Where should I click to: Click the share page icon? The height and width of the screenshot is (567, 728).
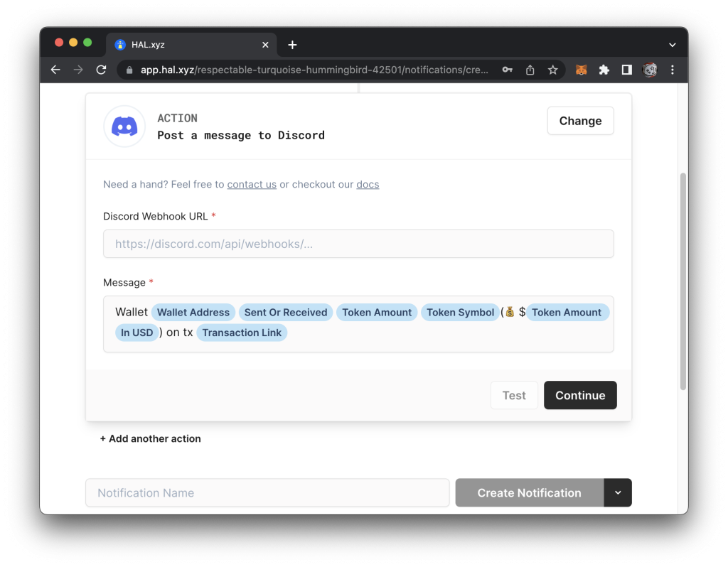click(x=530, y=70)
